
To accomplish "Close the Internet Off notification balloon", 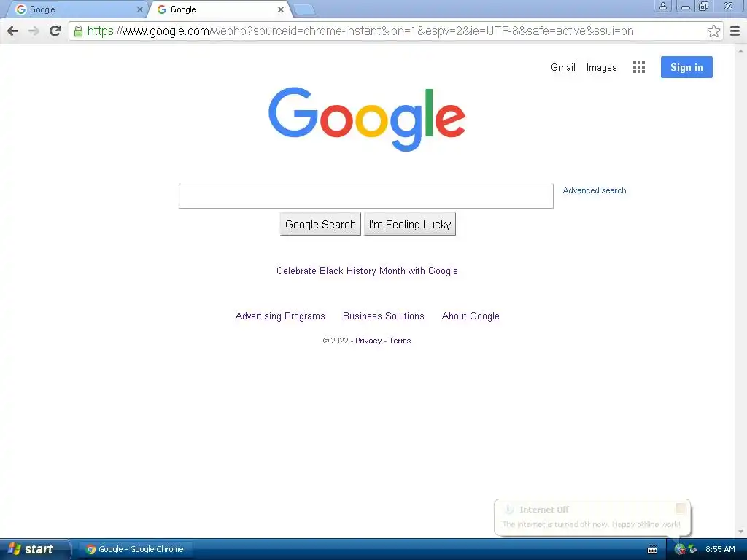I will 681,508.
